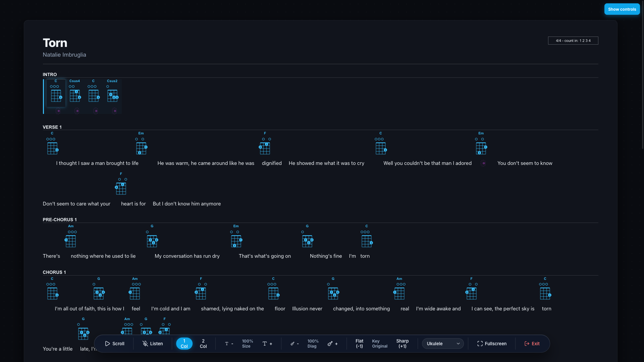This screenshot has width=644, height=362.
Task: Click the Show controls button
Action: [x=622, y=9]
